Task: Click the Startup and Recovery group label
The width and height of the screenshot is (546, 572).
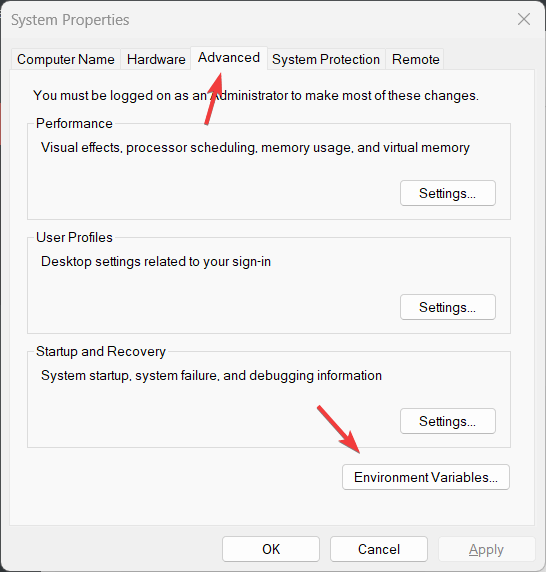Action: point(101,351)
